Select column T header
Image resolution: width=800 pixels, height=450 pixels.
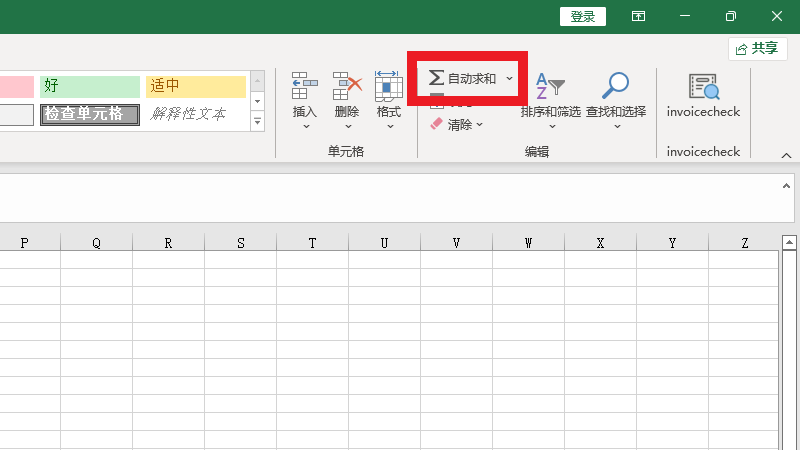312,243
